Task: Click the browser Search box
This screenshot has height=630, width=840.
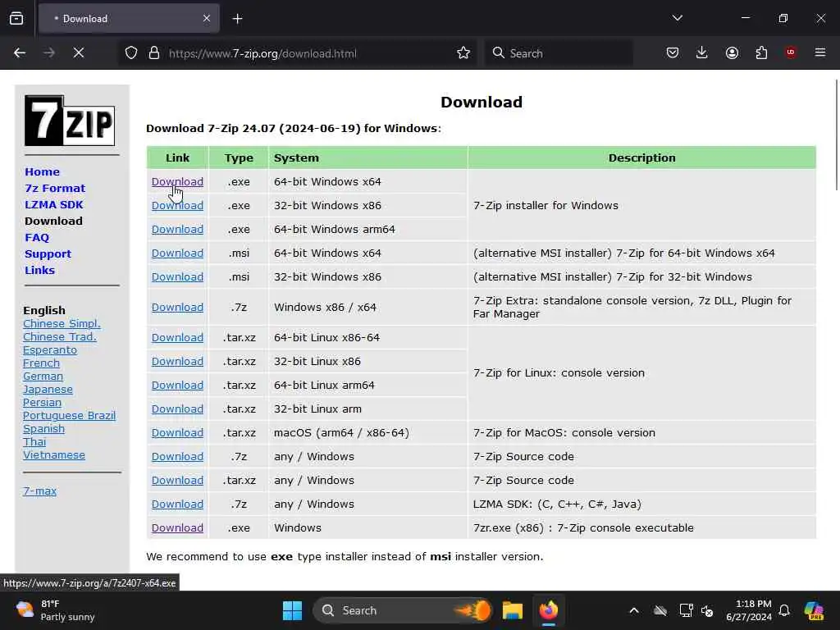Action: point(559,53)
